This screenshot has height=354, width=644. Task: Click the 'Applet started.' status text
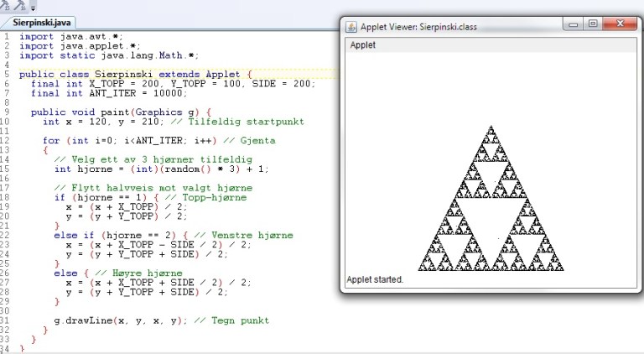[x=375, y=279]
